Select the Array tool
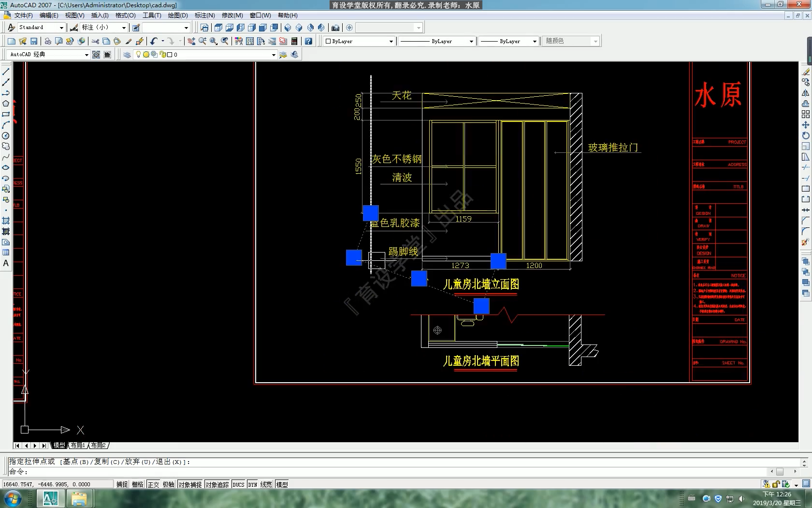Image resolution: width=812 pixels, height=508 pixels. pyautogui.click(x=806, y=114)
